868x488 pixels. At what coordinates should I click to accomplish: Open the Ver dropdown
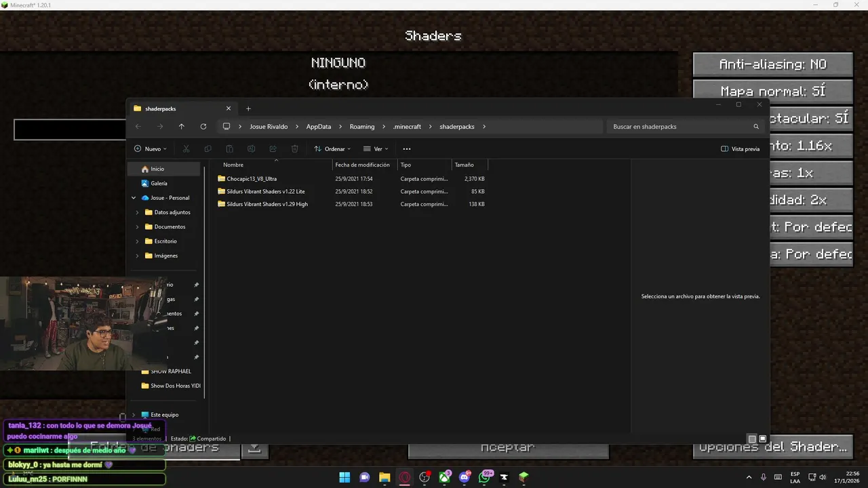(x=376, y=148)
